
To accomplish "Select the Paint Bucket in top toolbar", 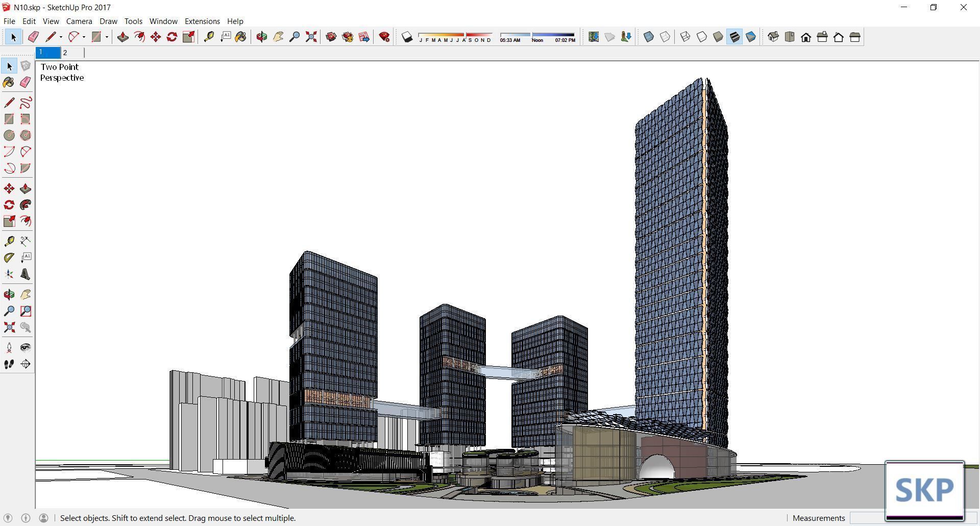I will [241, 37].
